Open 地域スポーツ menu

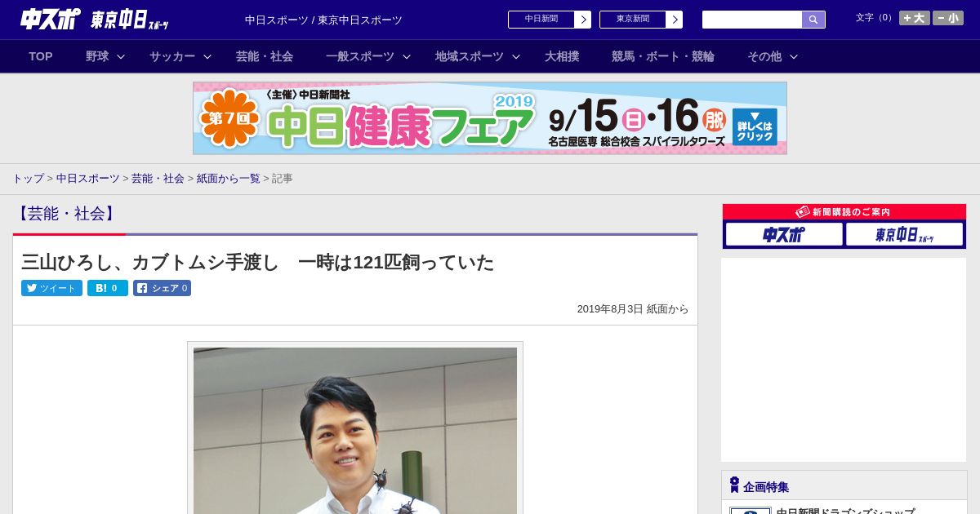470,56
